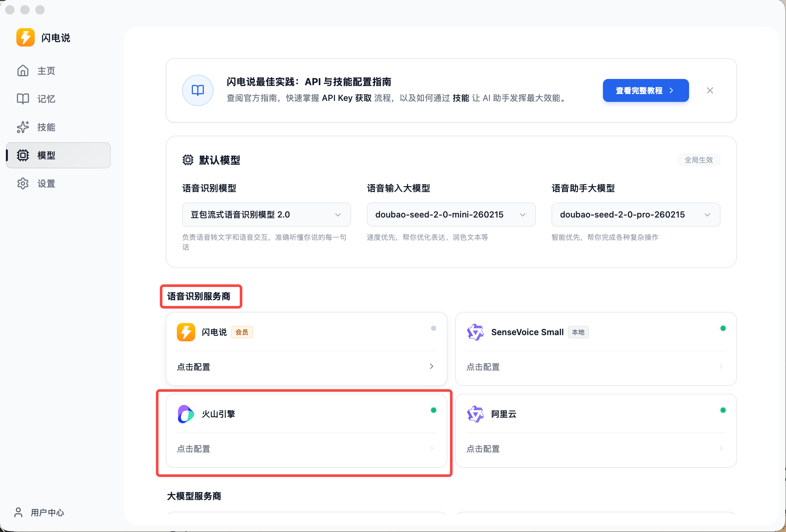Image resolution: width=786 pixels, height=532 pixels.
Task: Select the 模型 models page
Action: coord(58,155)
